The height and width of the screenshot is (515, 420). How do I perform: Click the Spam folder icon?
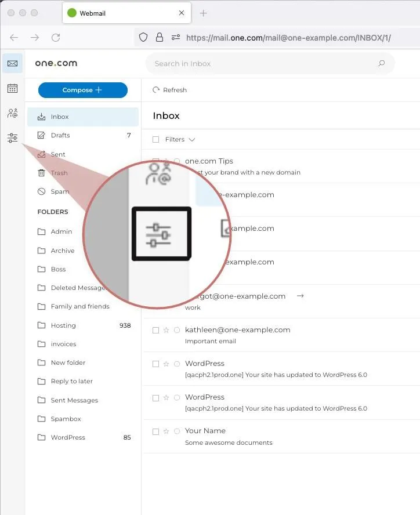point(41,191)
